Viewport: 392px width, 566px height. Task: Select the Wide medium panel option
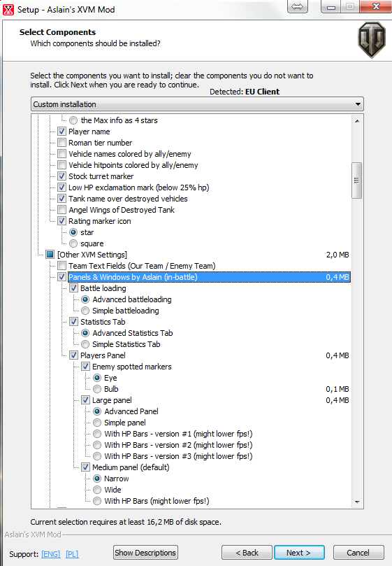97,490
